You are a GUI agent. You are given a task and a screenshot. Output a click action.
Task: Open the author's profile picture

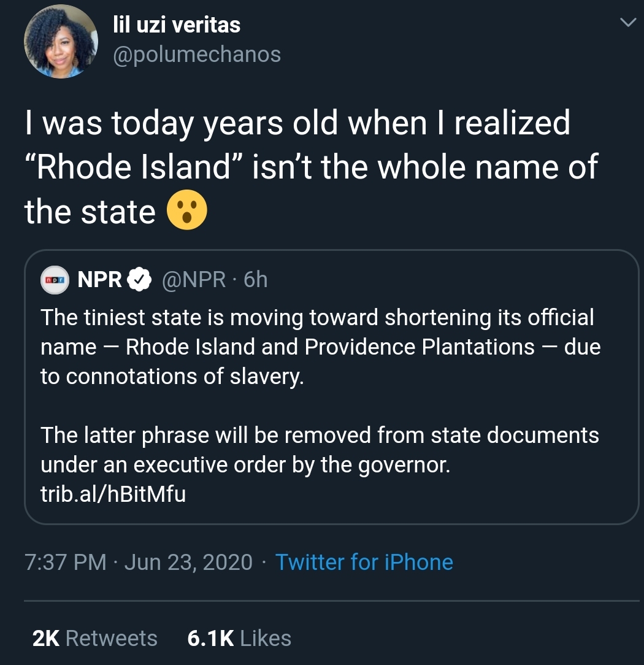click(x=61, y=41)
